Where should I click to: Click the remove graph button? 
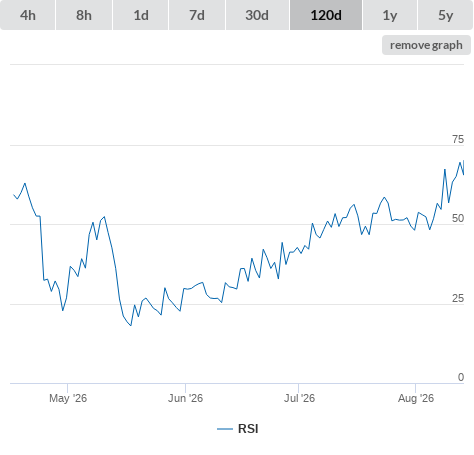click(426, 45)
